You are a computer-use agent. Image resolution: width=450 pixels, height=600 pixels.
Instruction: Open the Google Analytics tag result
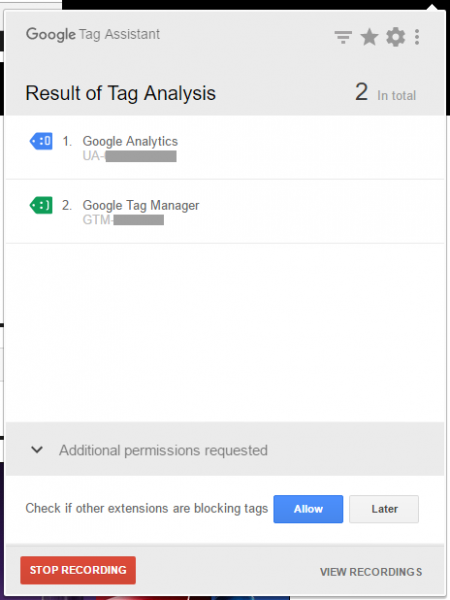(x=225, y=147)
